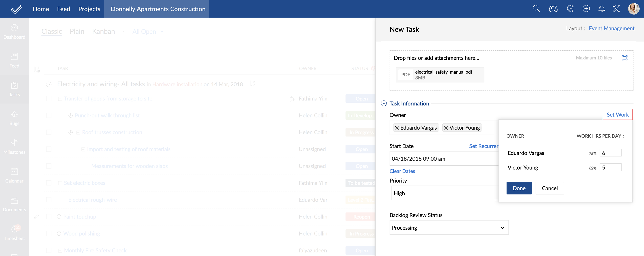Image resolution: width=644 pixels, height=256 pixels.
Task: Tick checkbox for Transfer of goods task
Action: coord(49,98)
